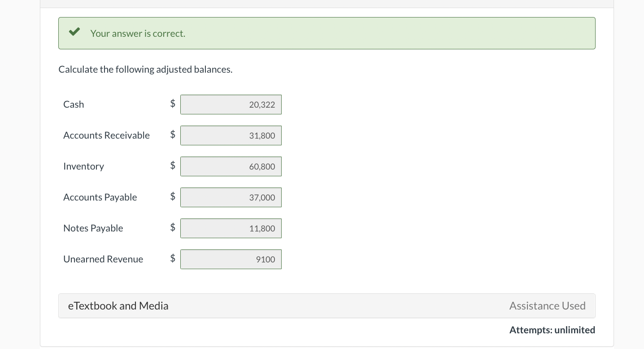Select the Cash row label

pos(73,104)
